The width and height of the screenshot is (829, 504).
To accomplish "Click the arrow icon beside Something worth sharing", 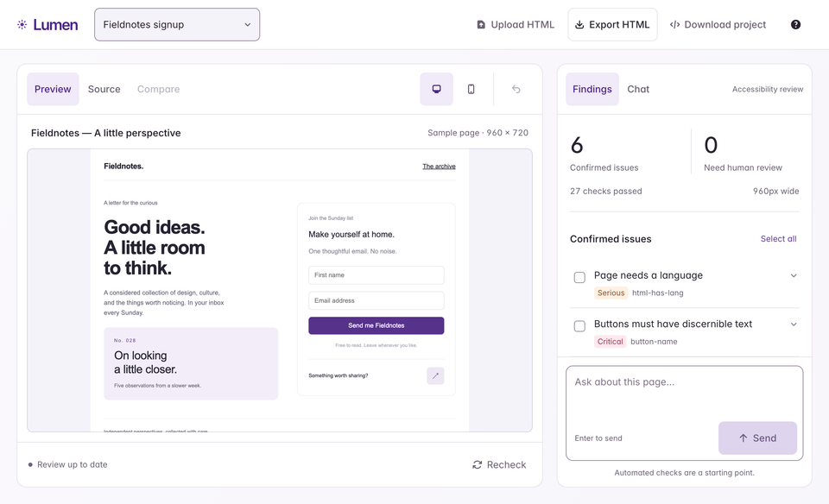I will (x=435, y=375).
